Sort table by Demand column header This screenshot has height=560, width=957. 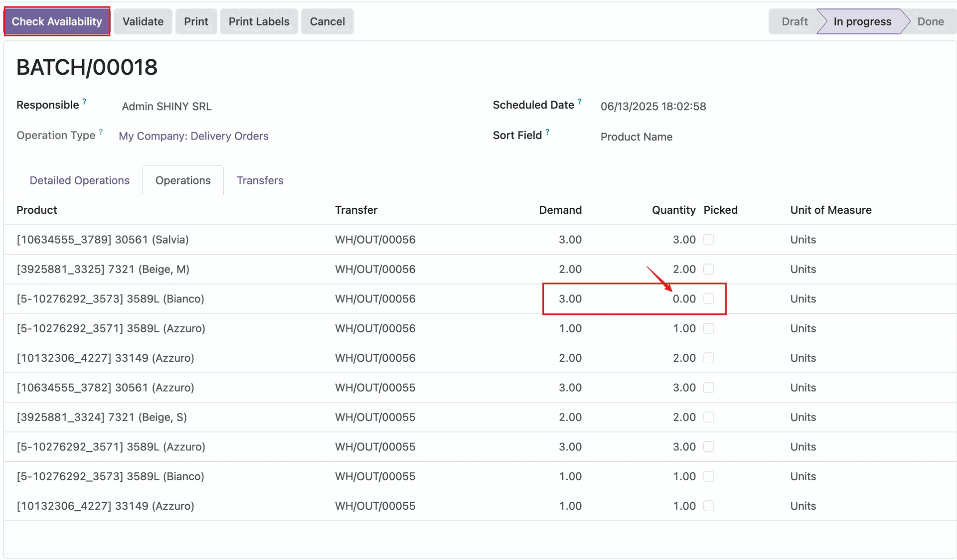click(560, 210)
